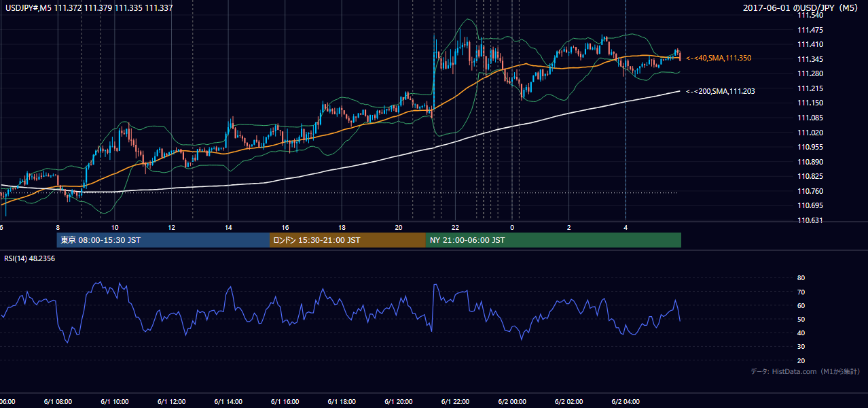This screenshot has height=408, width=868.
Task: Click the 111.215 price axis label
Action: click(810, 88)
